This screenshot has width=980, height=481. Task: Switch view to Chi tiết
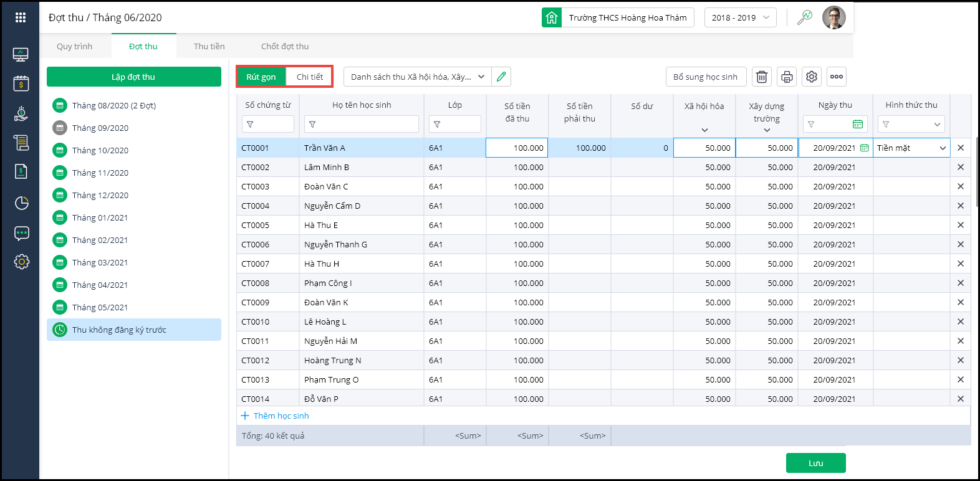[309, 77]
